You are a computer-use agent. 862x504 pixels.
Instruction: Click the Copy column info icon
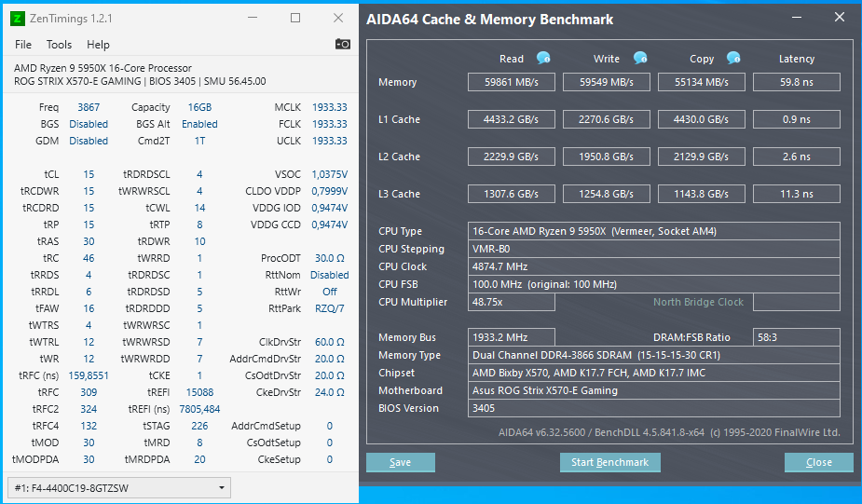(x=733, y=58)
